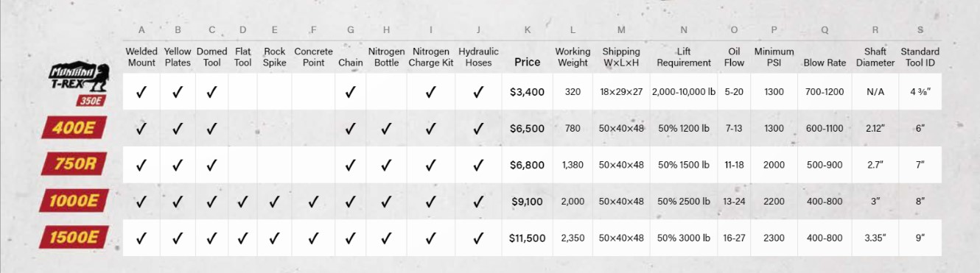The width and height of the screenshot is (980, 273).
Task: Select the 400E model badge
Action: point(75,128)
